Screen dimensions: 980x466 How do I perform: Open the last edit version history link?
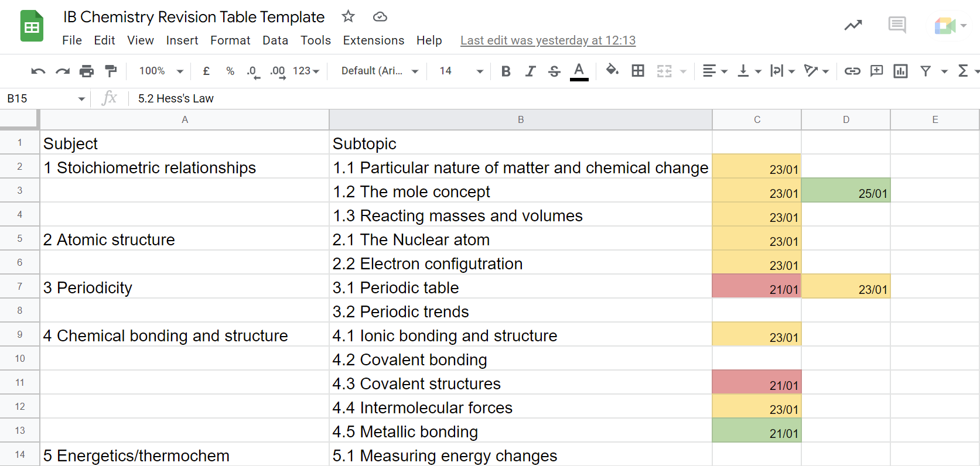548,40
